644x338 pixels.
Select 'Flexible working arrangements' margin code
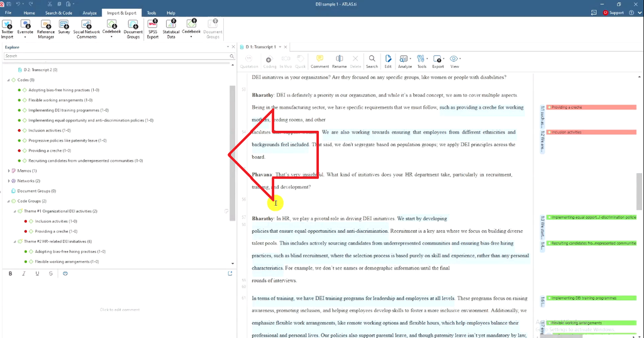591,323
